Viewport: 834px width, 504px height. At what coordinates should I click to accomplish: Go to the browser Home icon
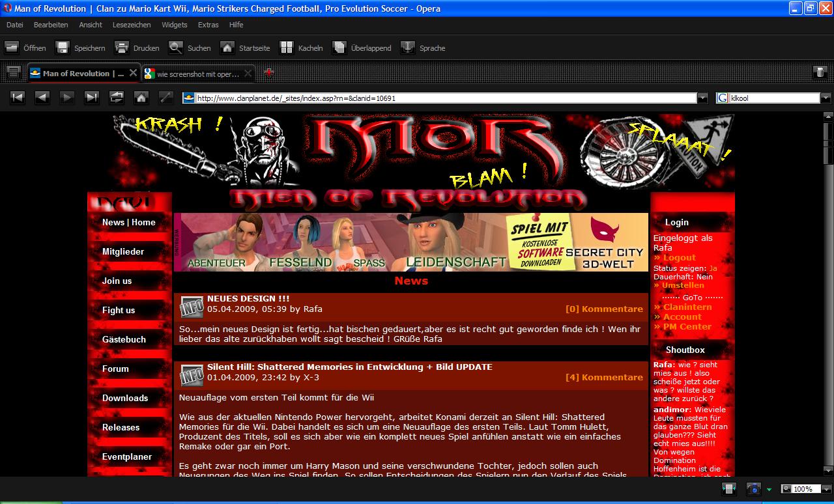pyautogui.click(x=141, y=98)
